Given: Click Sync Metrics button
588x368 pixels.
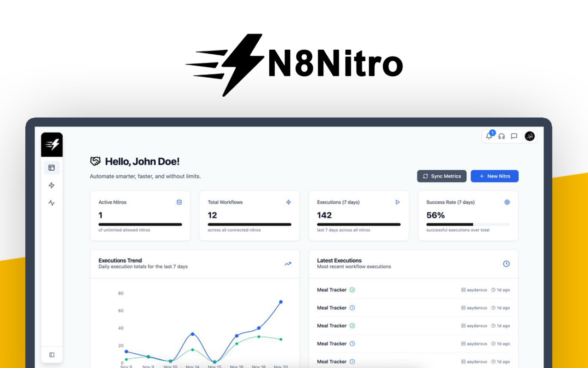Looking at the screenshot, I should pos(442,176).
